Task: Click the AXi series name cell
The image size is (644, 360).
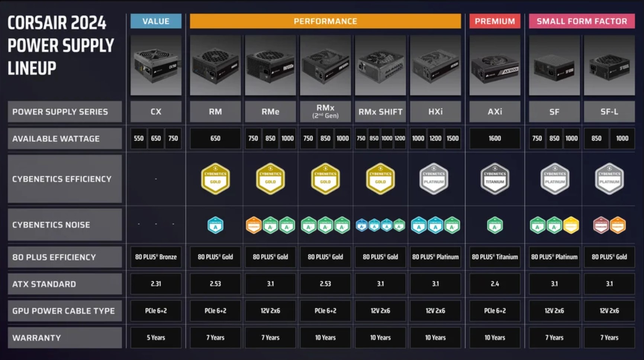Action: pyautogui.click(x=495, y=112)
